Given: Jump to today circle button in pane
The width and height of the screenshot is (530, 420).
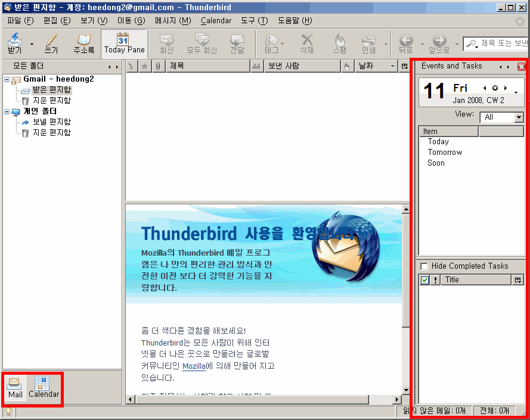Looking at the screenshot, I should point(495,88).
